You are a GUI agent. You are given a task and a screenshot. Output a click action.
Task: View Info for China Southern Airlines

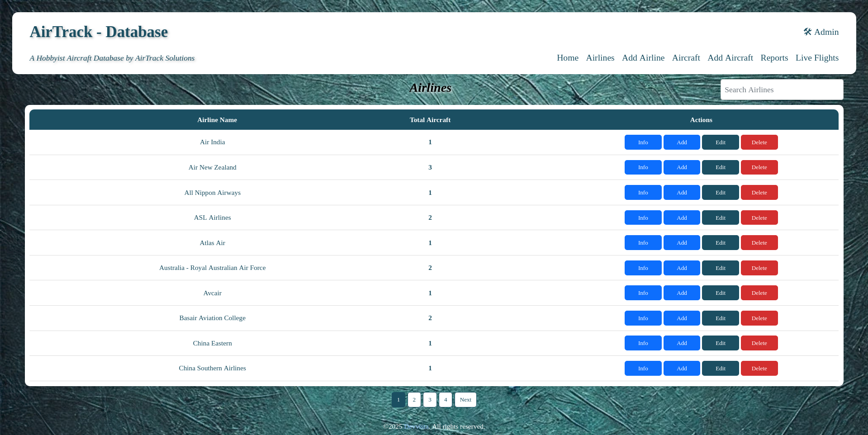(x=643, y=368)
